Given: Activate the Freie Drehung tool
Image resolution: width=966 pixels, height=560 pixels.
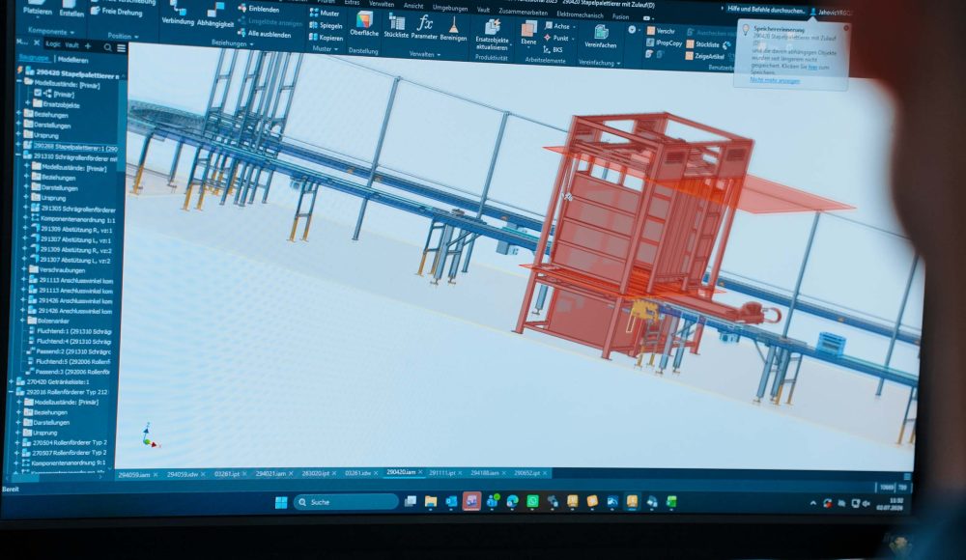Looking at the screenshot, I should 117,11.
